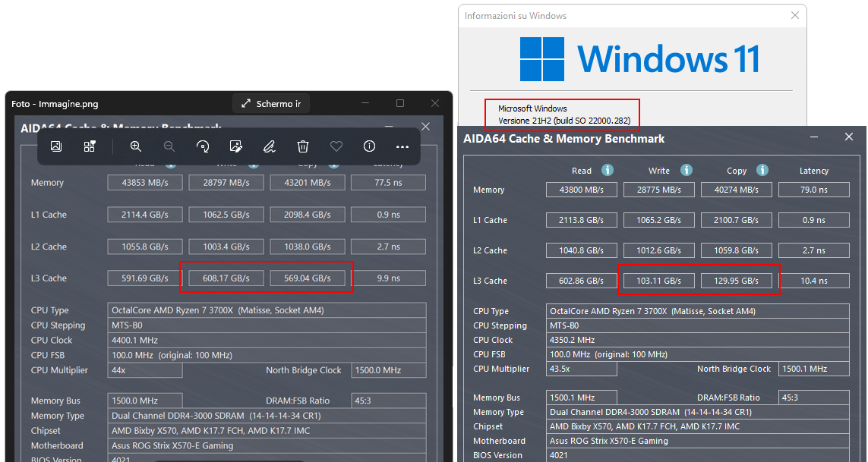Click the 40274 MB/s memory copy field

pyautogui.click(x=737, y=190)
